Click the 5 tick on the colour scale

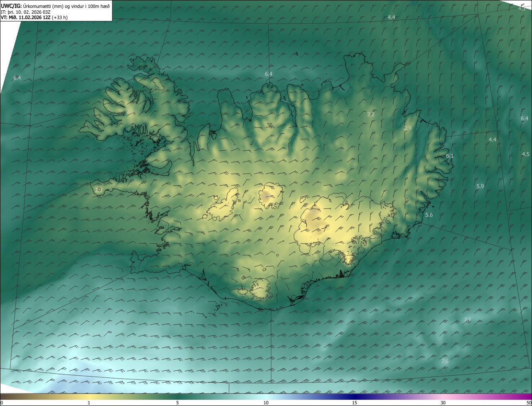177,403
